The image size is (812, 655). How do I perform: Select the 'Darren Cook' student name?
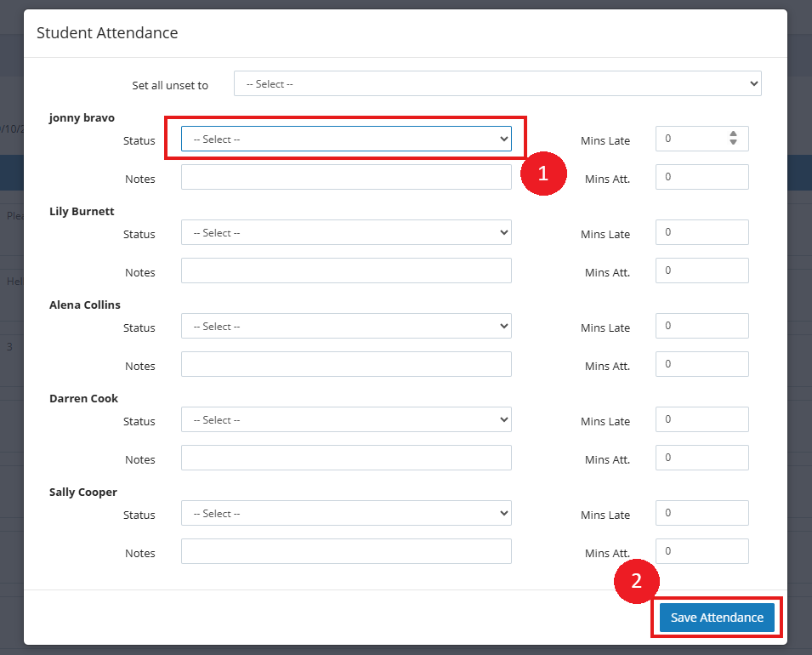[84, 398]
